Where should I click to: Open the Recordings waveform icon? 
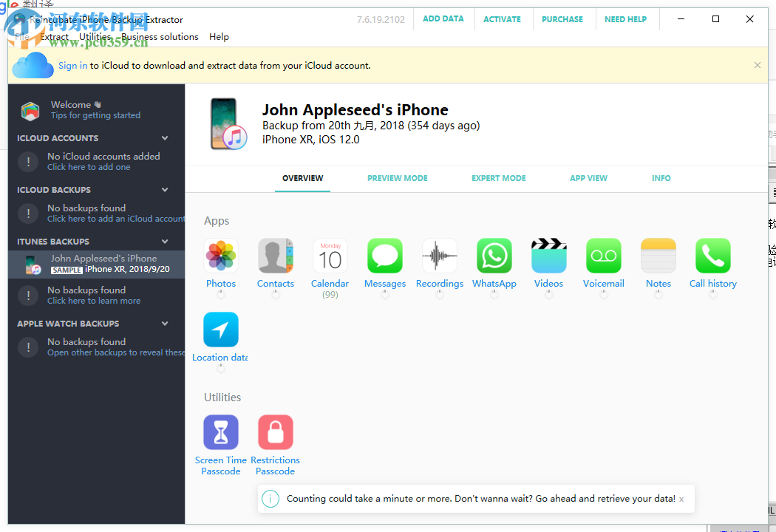439,256
